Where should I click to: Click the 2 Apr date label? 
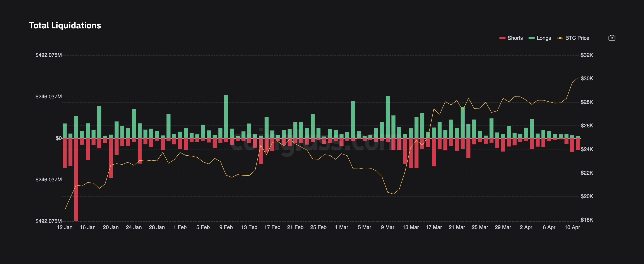point(526,227)
